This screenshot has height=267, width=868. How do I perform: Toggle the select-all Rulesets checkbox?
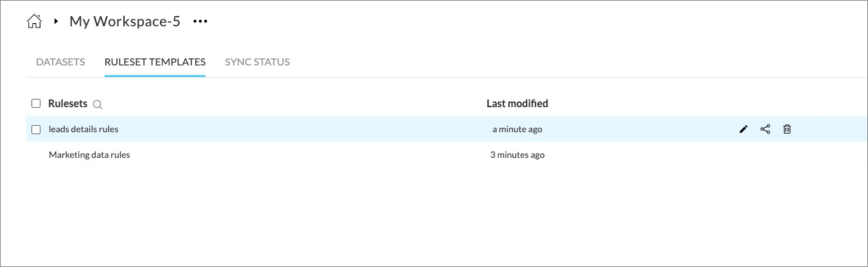coord(36,103)
